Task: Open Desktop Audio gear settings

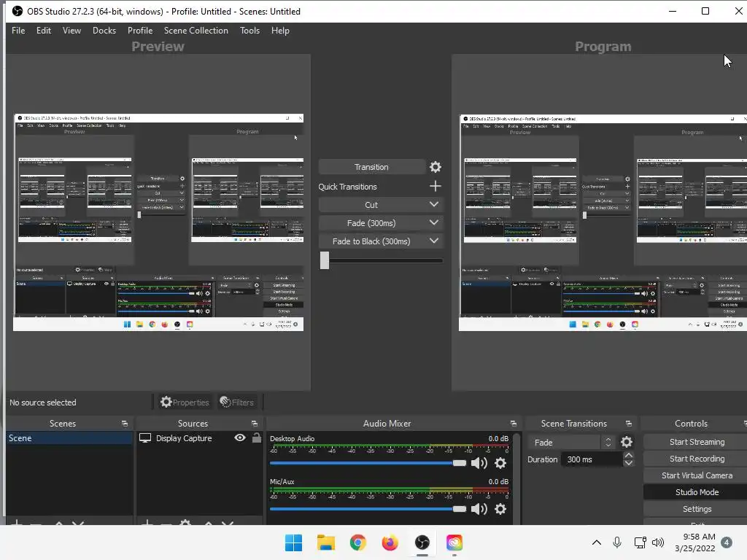Action: coord(500,463)
